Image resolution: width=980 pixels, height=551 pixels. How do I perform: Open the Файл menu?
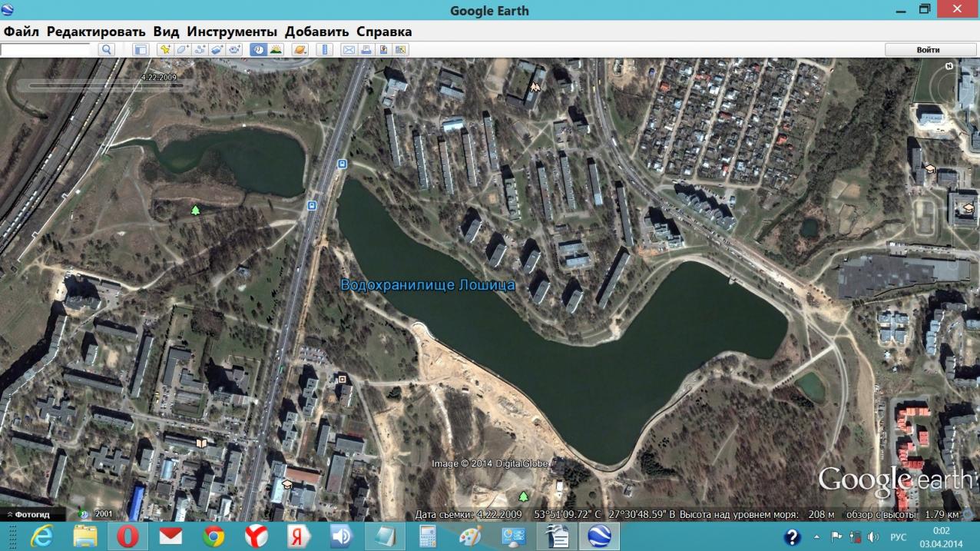[22, 32]
